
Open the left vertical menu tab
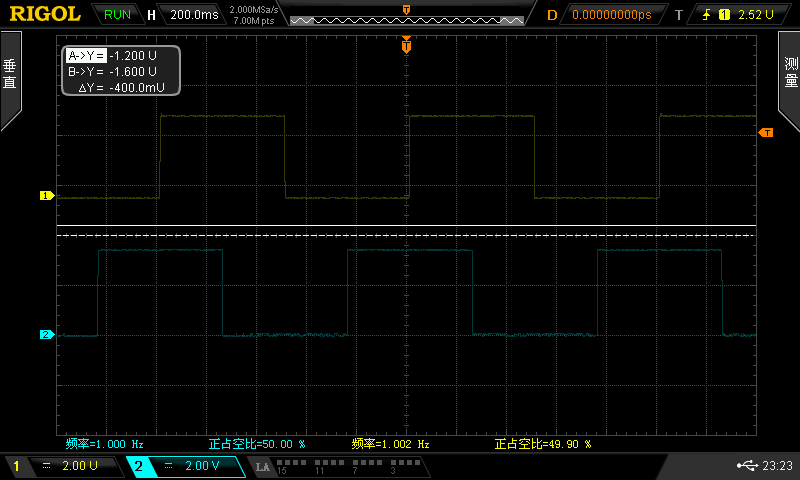click(10, 80)
